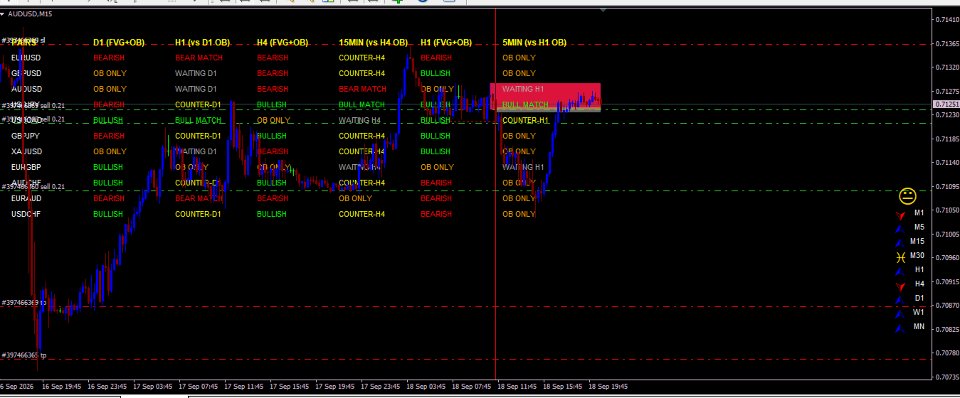960x398 pixels.
Task: Click COUNTER-H1 in the 5MIN column
Action: [525, 121]
